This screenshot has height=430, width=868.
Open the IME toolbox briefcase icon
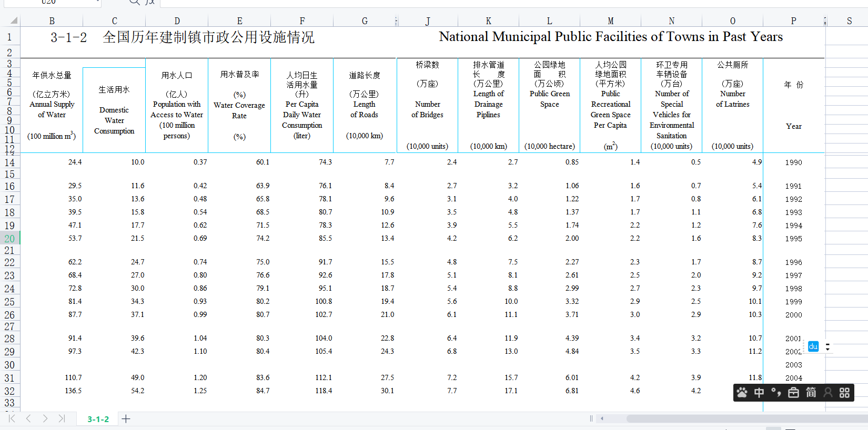[x=793, y=393]
